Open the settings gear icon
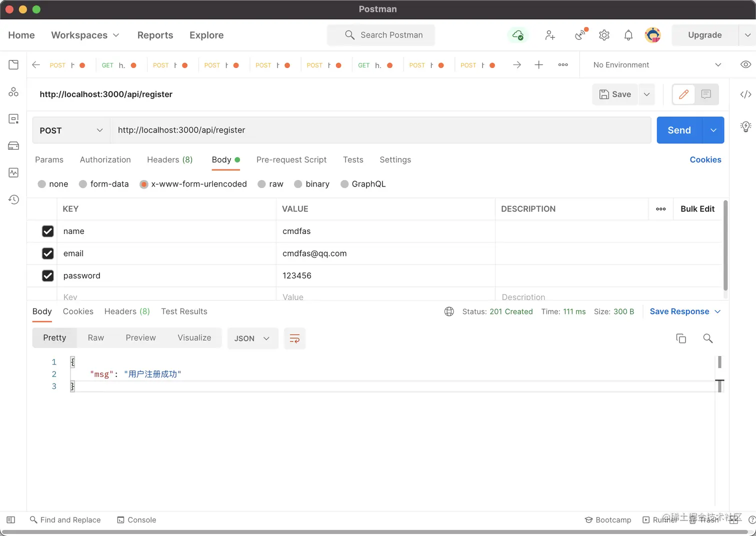Screen dimensions: 756x536 click(x=604, y=35)
